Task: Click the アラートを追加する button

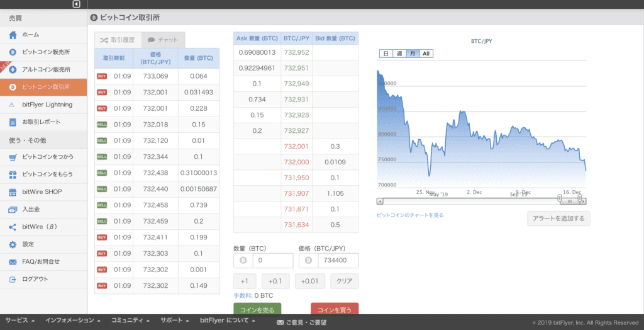Action: tap(558, 219)
